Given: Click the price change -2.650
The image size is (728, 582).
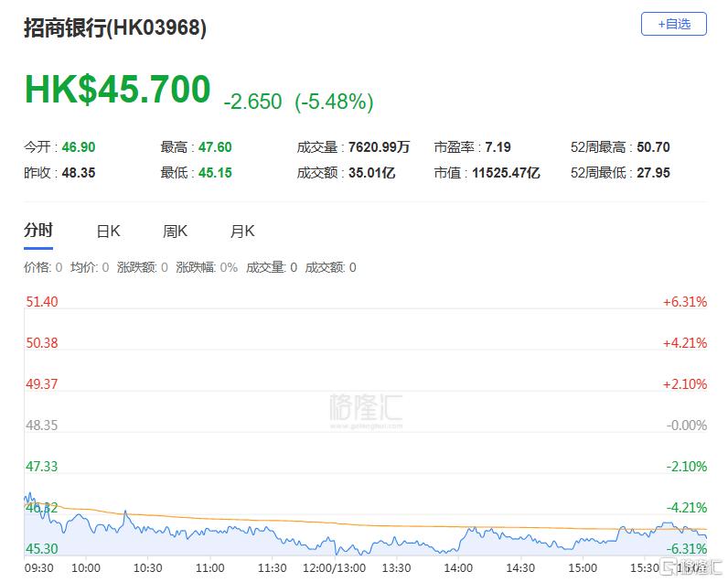Looking at the screenshot, I should point(252,102).
